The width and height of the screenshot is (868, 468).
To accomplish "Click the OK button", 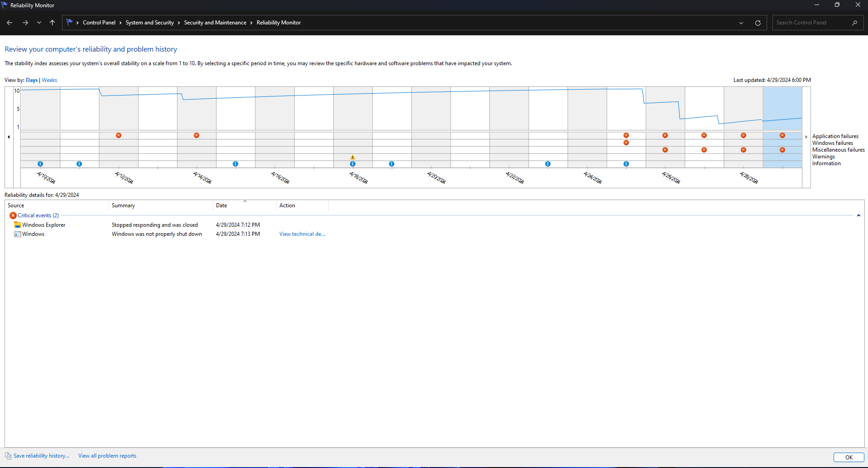I will [849, 457].
